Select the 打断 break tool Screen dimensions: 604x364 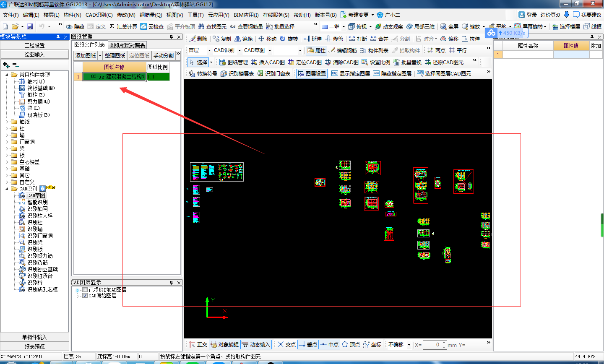click(x=358, y=39)
